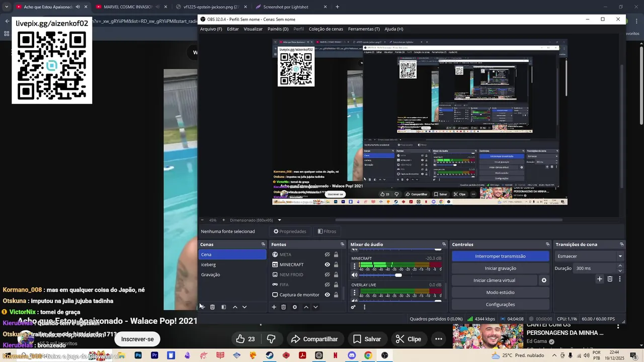Zoom in the preview with plus icon

(x=224, y=220)
